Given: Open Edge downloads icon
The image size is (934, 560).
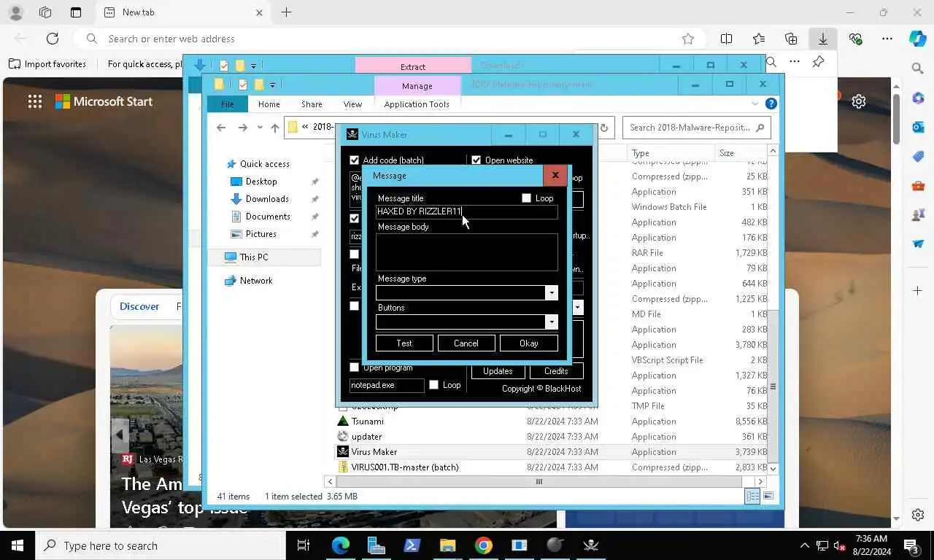Looking at the screenshot, I should tap(823, 39).
